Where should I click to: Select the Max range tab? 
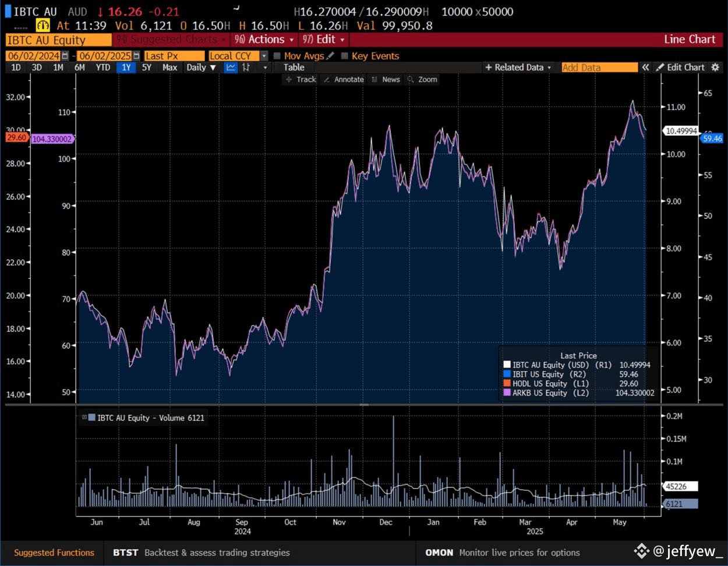pyautogui.click(x=170, y=68)
